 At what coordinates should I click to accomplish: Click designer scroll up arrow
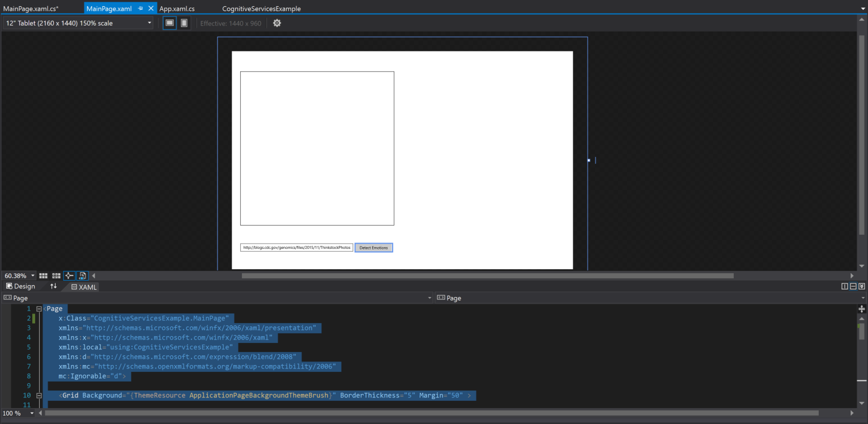[x=862, y=20]
